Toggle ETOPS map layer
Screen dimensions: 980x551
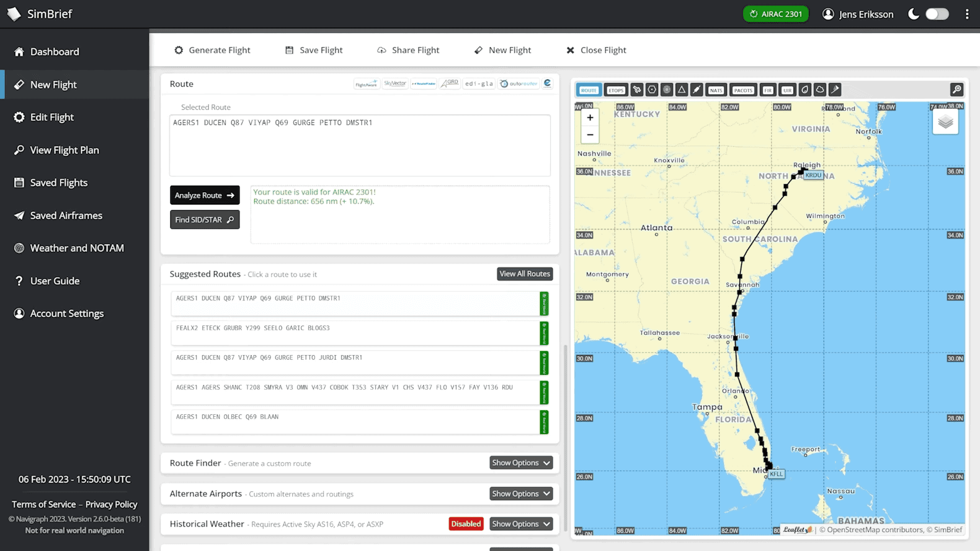pyautogui.click(x=616, y=90)
